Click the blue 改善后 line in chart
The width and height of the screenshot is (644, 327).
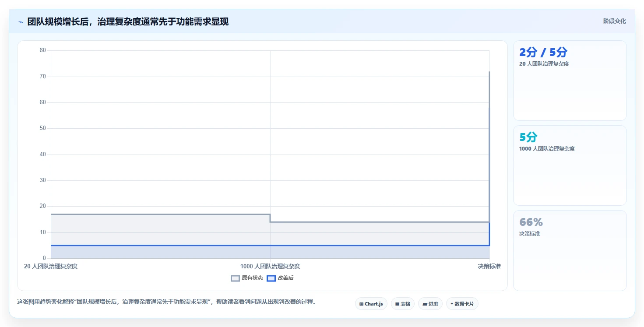(270, 245)
